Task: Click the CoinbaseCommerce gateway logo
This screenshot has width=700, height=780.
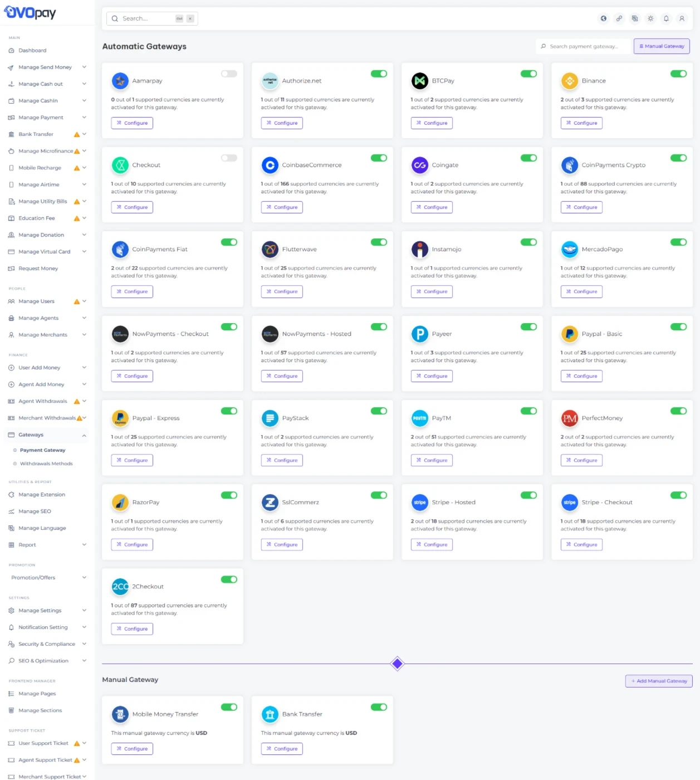Action: pos(270,165)
